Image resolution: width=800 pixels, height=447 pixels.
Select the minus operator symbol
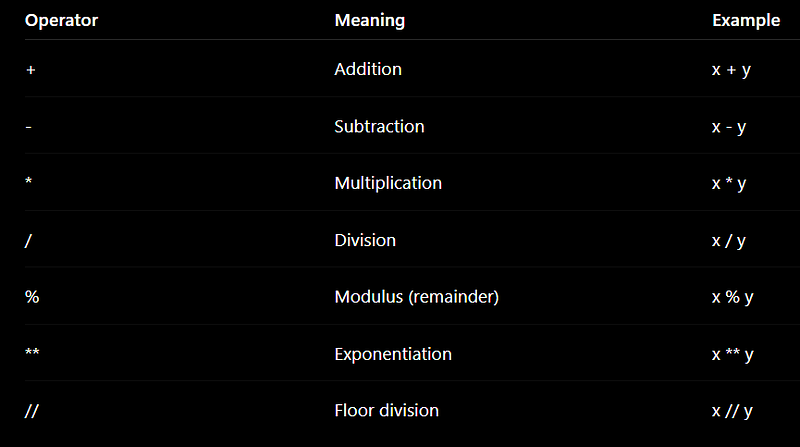(29, 127)
